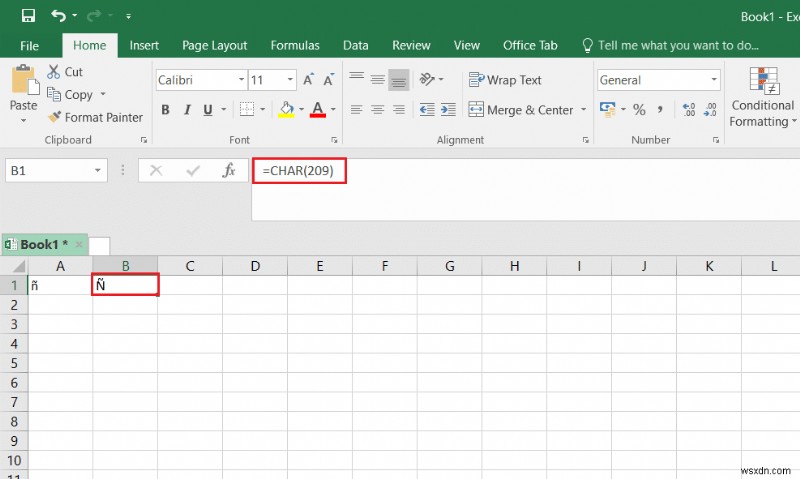The image size is (800, 479).
Task: Click the Redo arrow icon
Action: point(93,16)
